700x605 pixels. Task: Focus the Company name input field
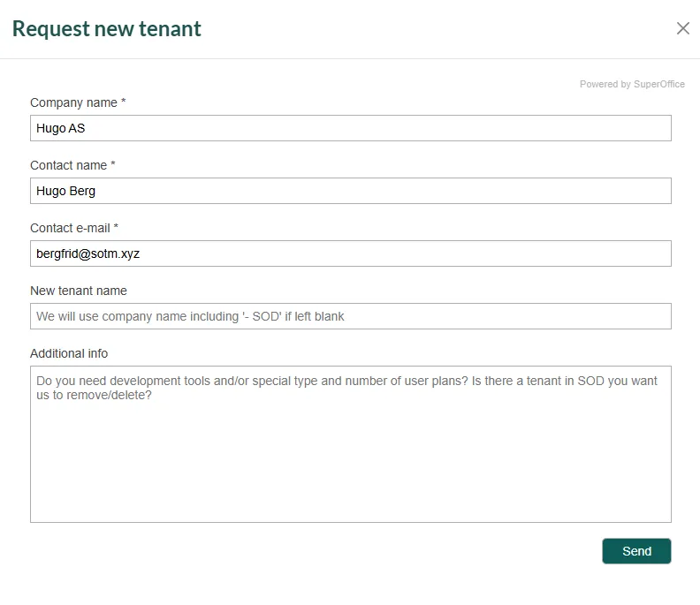350,128
